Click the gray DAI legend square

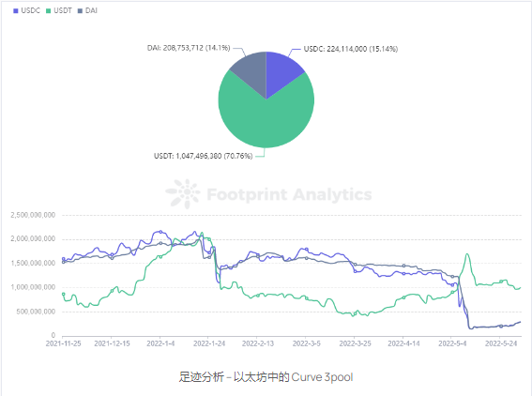coord(80,11)
